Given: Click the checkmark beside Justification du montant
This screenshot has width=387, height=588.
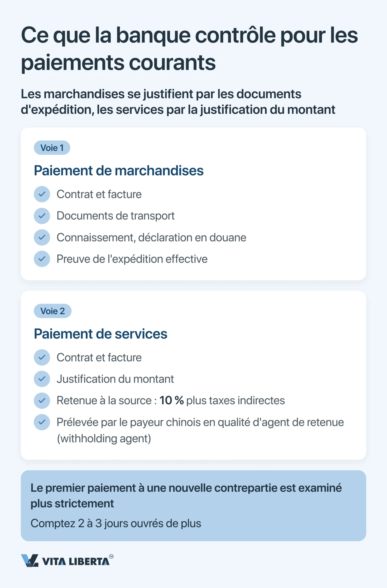Looking at the screenshot, I should click(x=42, y=379).
